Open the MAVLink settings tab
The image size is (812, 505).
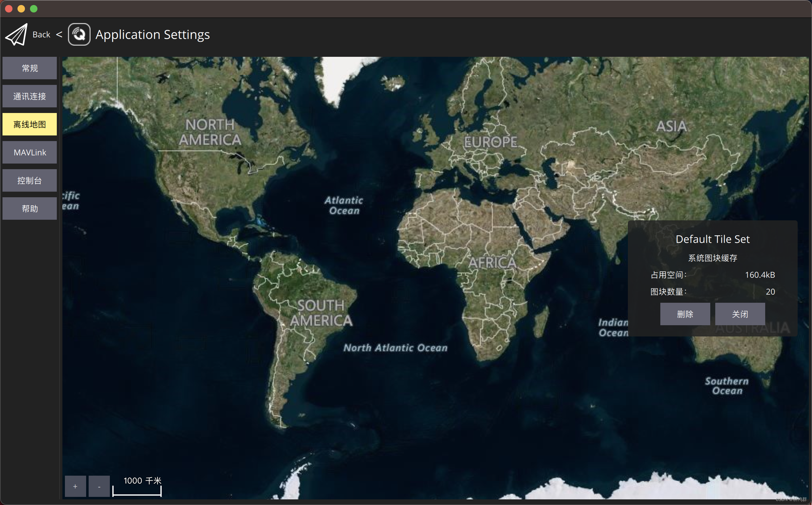pos(30,152)
